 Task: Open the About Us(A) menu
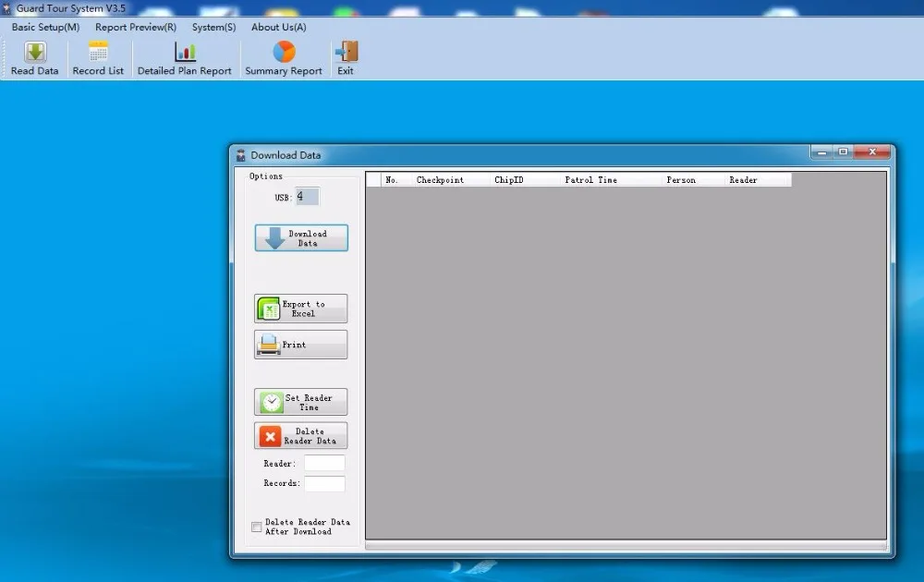pos(279,27)
